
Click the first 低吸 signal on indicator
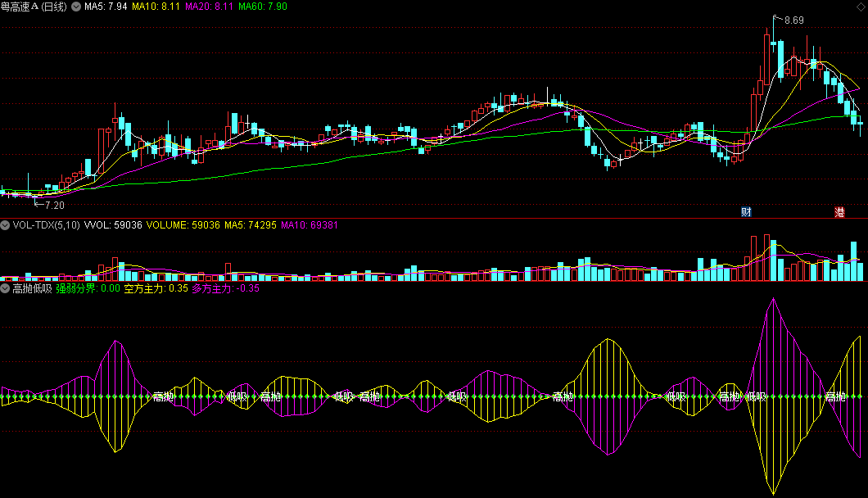coord(237,396)
